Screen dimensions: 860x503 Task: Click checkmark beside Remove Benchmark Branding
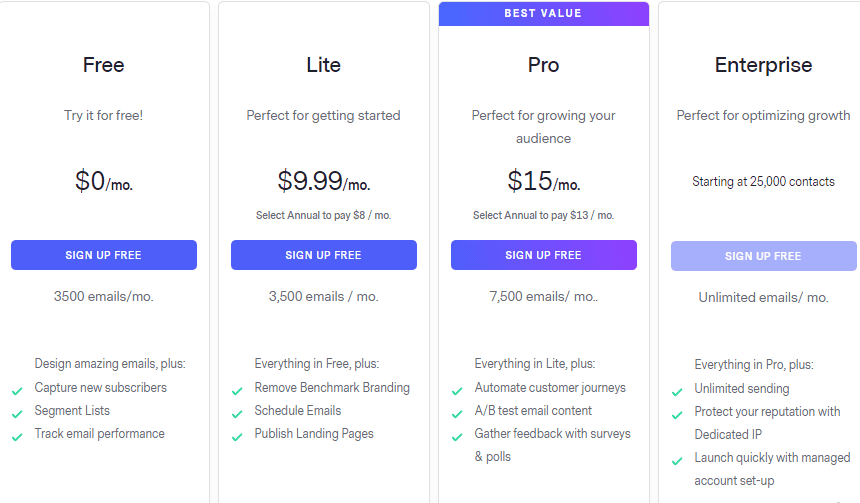click(237, 391)
